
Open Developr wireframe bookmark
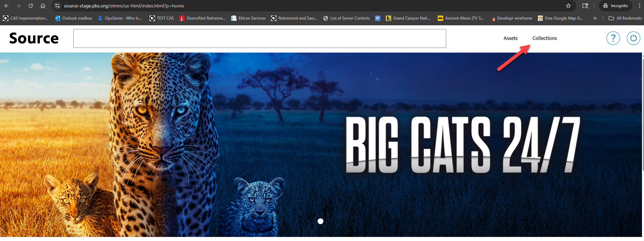(512, 18)
